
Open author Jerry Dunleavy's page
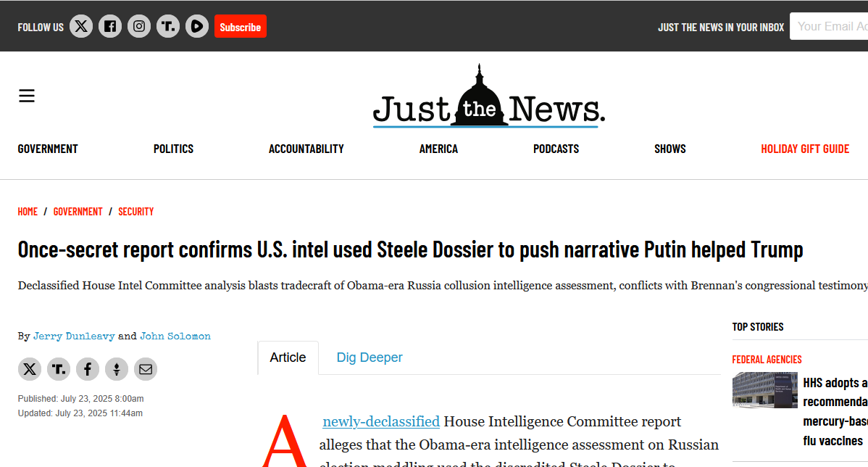click(x=74, y=336)
